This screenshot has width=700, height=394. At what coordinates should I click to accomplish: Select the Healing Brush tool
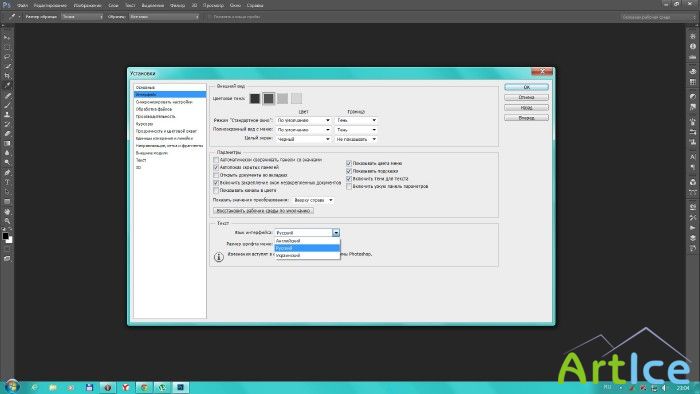7,95
